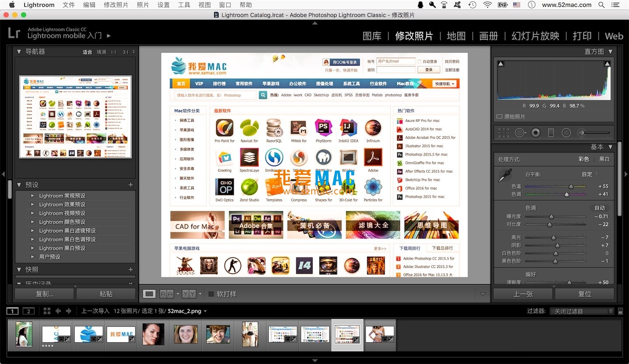Open the 视图 menu in menu bar
629x364 pixels.
(205, 5)
